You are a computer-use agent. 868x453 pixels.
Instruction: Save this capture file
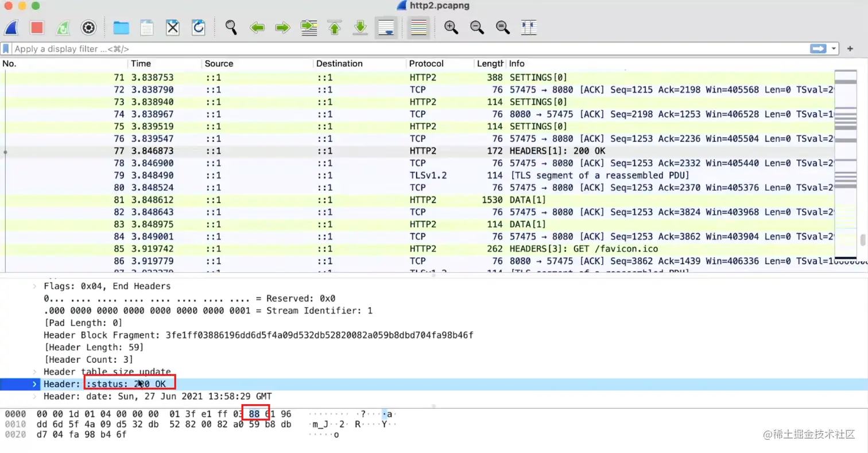[147, 27]
